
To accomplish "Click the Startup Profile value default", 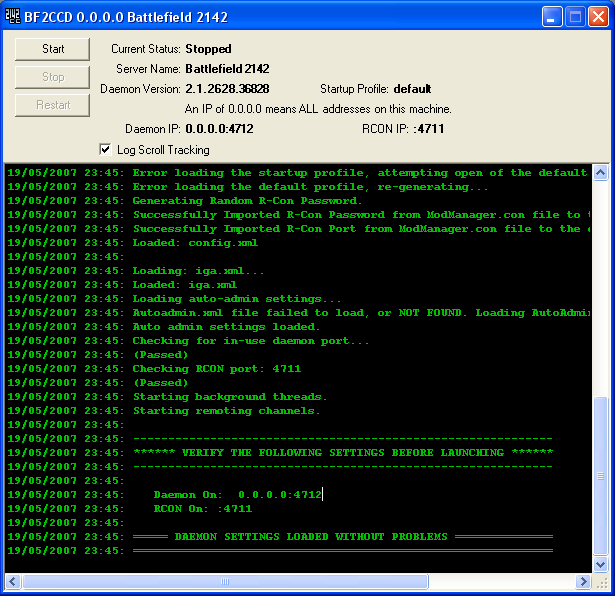I will click(412, 89).
